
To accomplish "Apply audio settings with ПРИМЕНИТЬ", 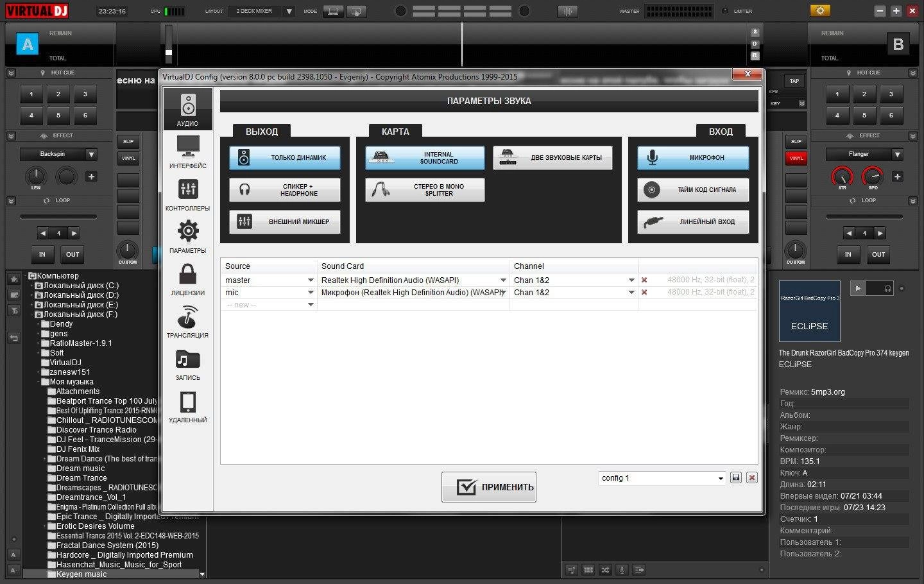I will [x=489, y=487].
